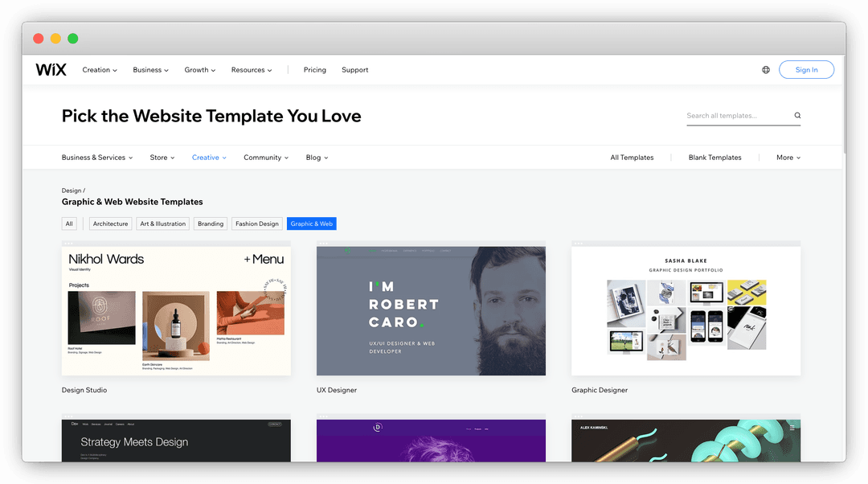Click the Wix logo
Viewport: 868px width, 484px height.
[x=51, y=70]
